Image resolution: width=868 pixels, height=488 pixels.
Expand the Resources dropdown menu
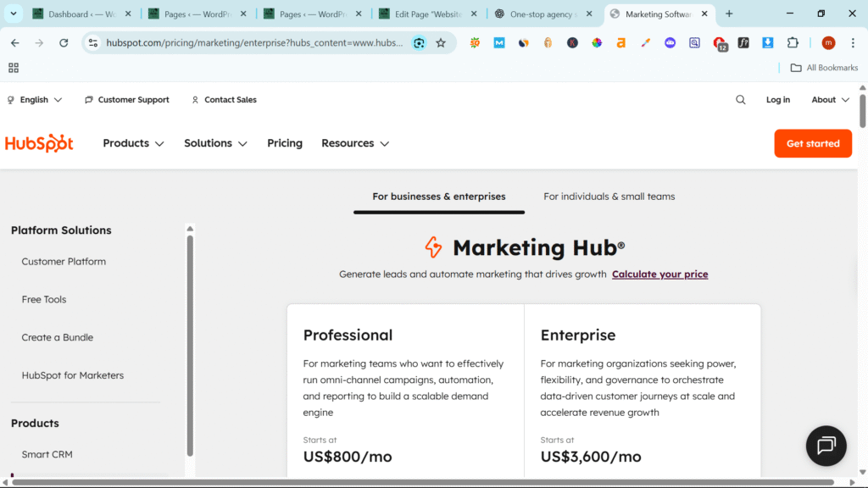pos(355,143)
